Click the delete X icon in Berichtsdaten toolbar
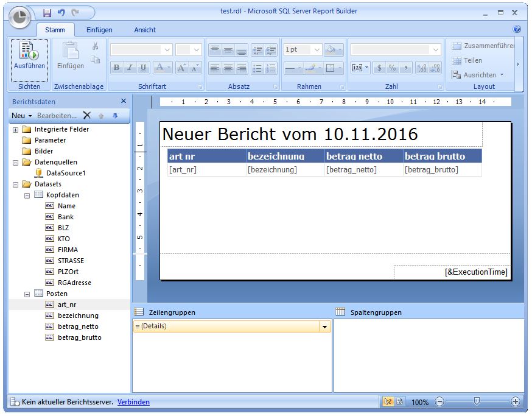Viewport: 532px width, 416px height. (x=87, y=116)
